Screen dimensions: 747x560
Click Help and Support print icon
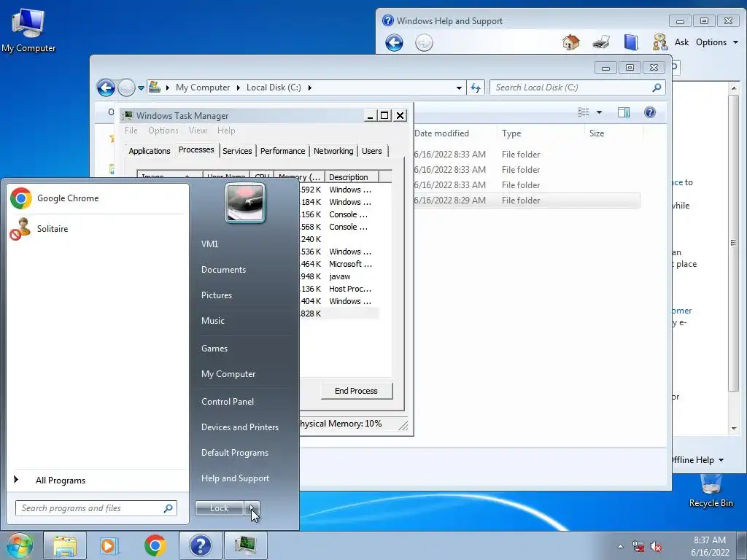(x=601, y=42)
